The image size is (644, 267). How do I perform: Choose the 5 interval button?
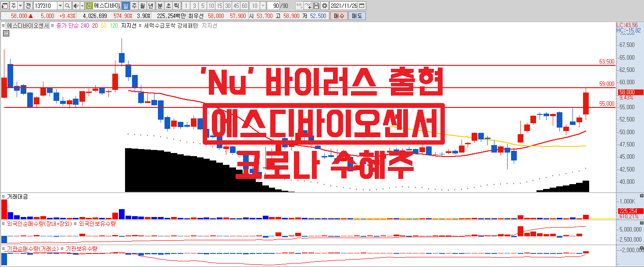(x=203, y=6)
